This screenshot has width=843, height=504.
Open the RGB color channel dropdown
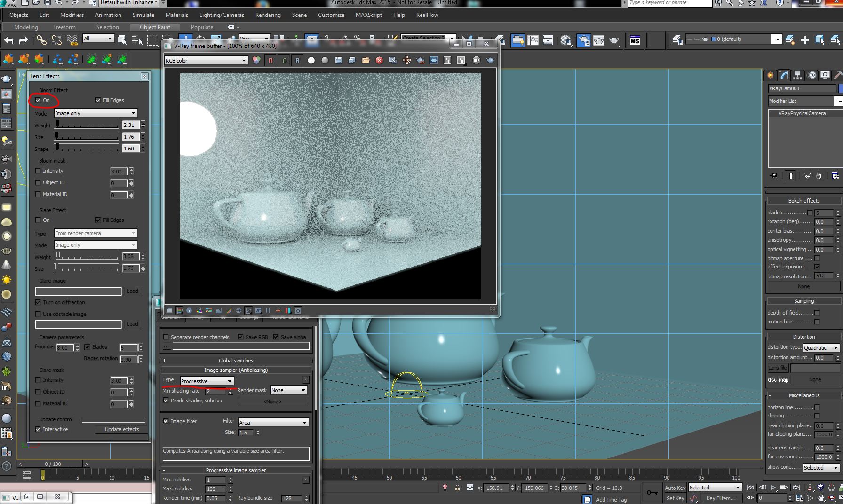pos(206,61)
